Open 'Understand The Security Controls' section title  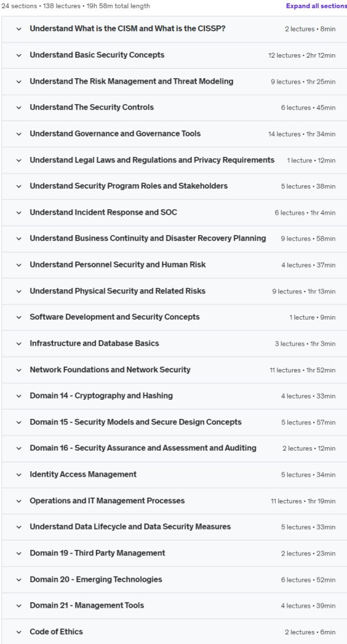pyautogui.click(x=92, y=107)
